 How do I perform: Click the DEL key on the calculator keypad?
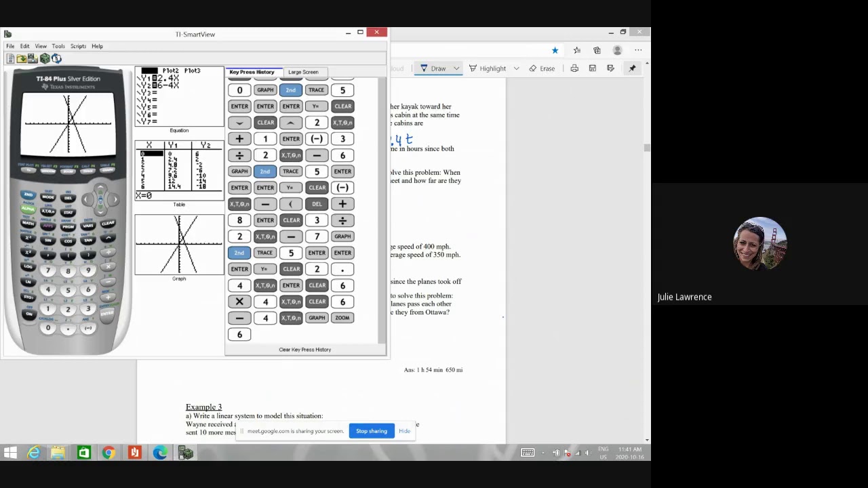tap(68, 198)
